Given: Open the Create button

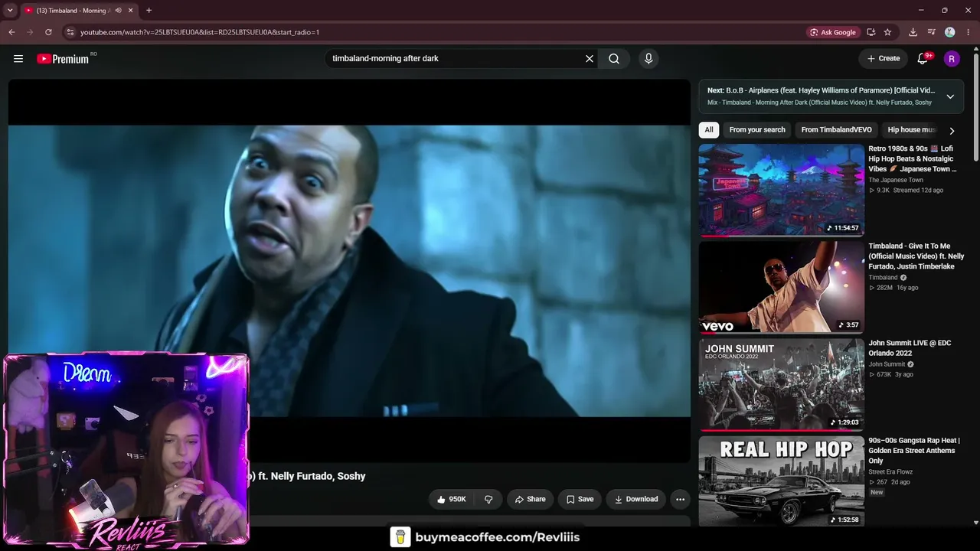Looking at the screenshot, I should coord(883,58).
